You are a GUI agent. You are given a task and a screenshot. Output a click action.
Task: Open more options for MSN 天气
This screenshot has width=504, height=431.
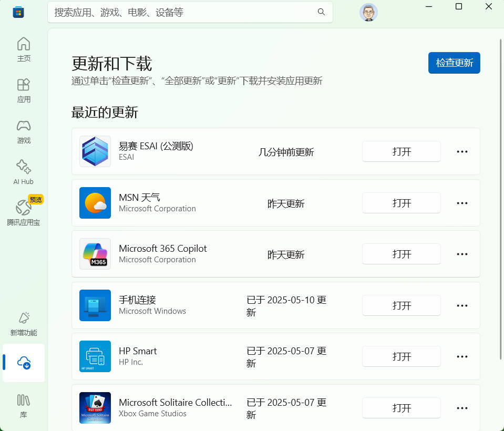(x=462, y=203)
